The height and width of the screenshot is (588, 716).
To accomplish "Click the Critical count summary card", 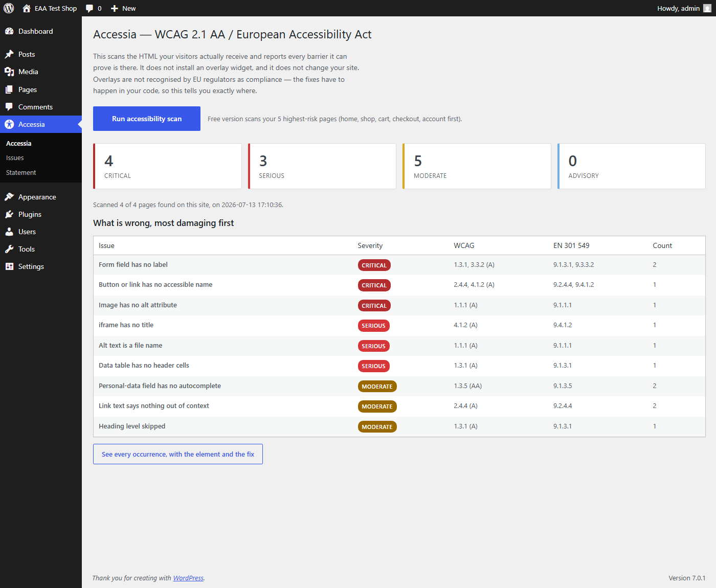I will (167, 166).
